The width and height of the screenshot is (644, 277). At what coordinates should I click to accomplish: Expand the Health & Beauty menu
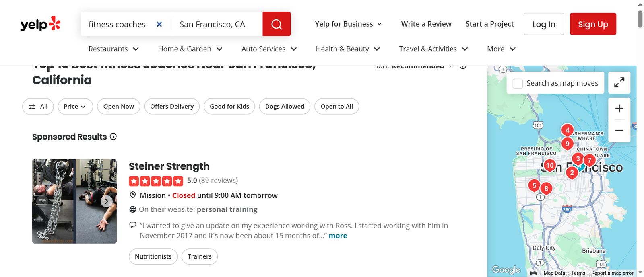click(x=348, y=49)
